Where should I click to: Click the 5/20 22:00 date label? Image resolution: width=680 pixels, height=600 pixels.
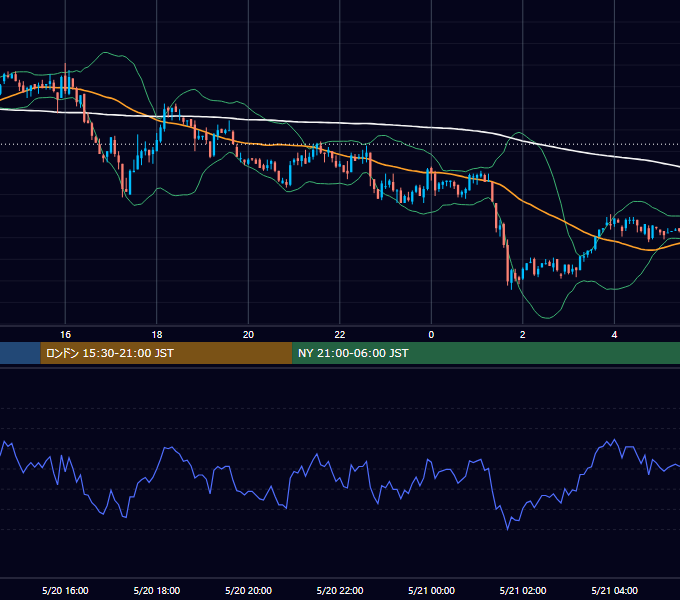click(x=340, y=590)
